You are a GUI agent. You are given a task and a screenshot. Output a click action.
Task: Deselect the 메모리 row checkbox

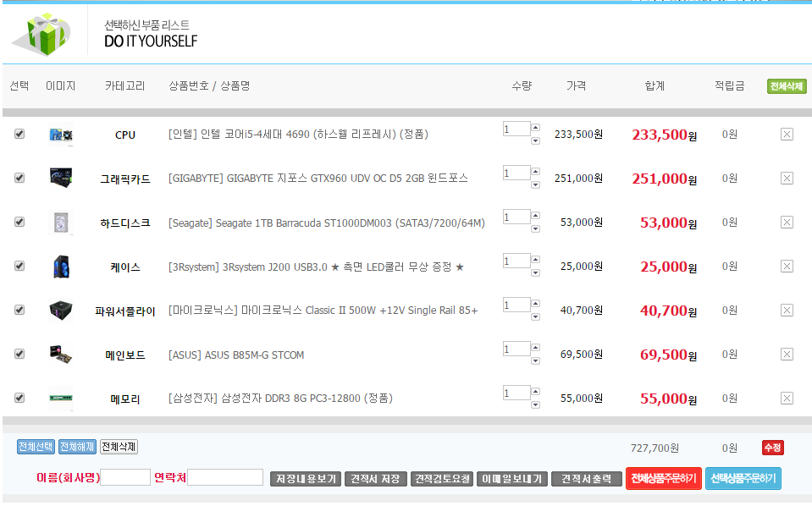[x=19, y=398]
